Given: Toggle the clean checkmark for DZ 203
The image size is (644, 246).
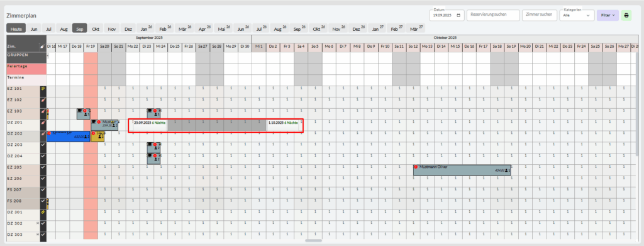Looking at the screenshot, I should point(43,145).
